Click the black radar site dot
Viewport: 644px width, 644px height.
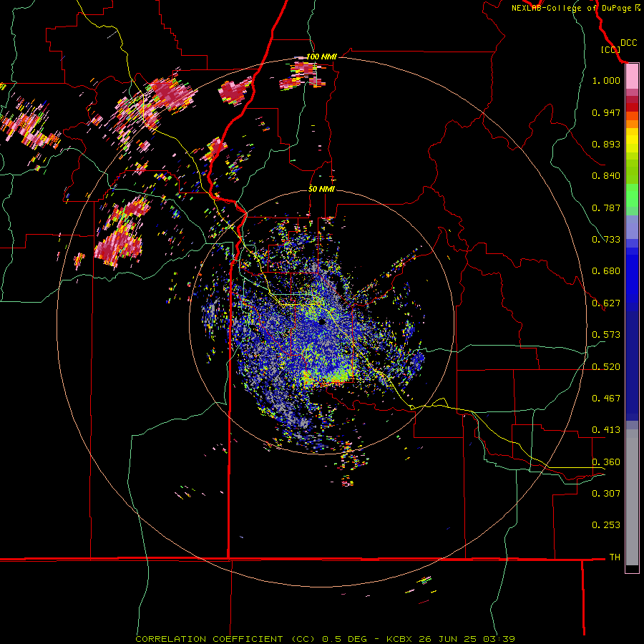pyautogui.click(x=323, y=322)
